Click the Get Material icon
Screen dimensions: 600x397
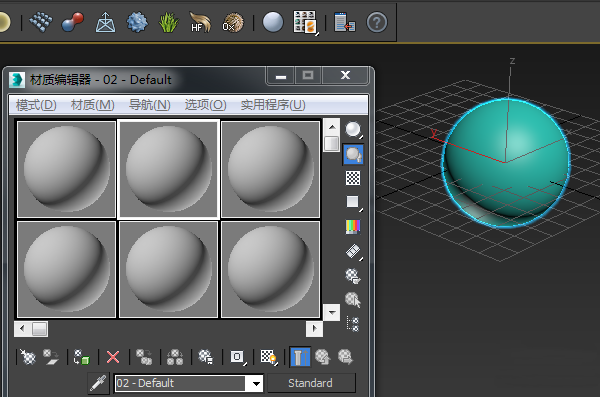28,357
